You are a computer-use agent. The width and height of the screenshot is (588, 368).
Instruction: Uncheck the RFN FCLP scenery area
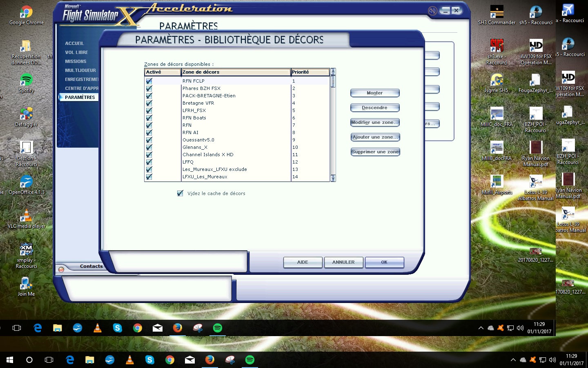click(149, 81)
